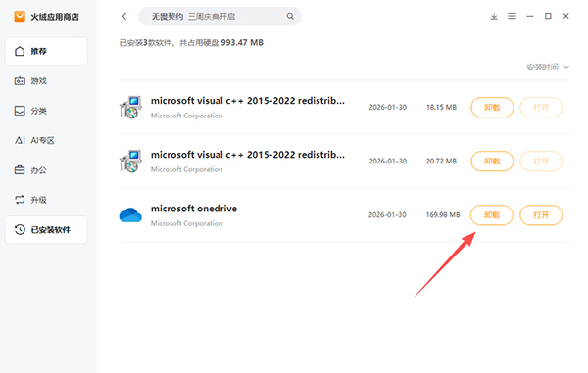This screenshot has width=588, height=373.
Task: Click the 169.98 MB size value
Action: (x=443, y=215)
